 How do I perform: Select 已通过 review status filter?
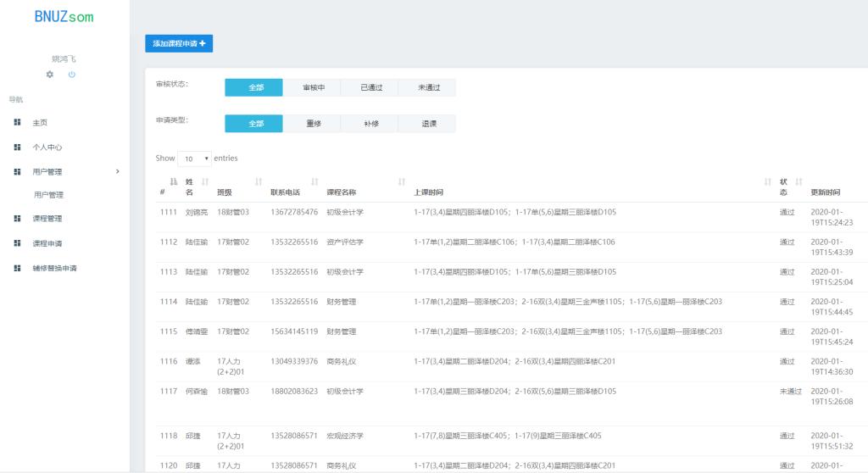click(370, 87)
